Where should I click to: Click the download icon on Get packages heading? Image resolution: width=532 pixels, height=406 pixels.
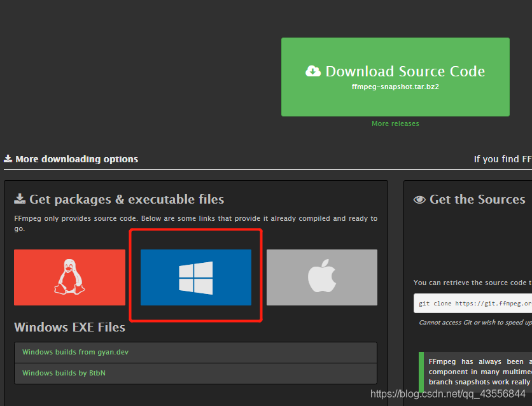click(20, 199)
